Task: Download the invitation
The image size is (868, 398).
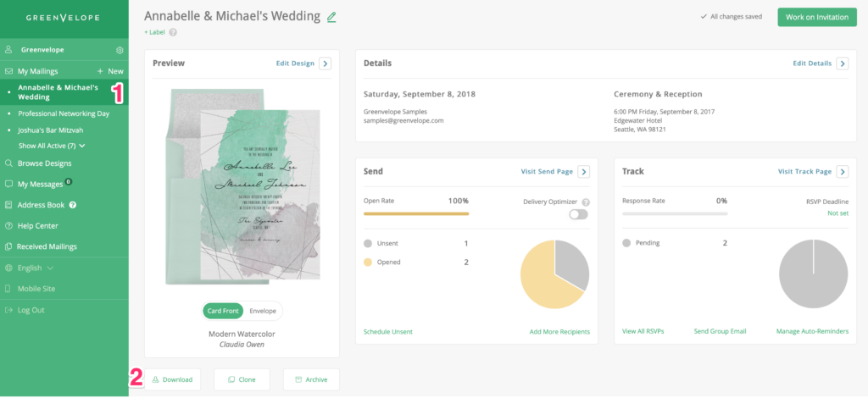Action: point(172,379)
